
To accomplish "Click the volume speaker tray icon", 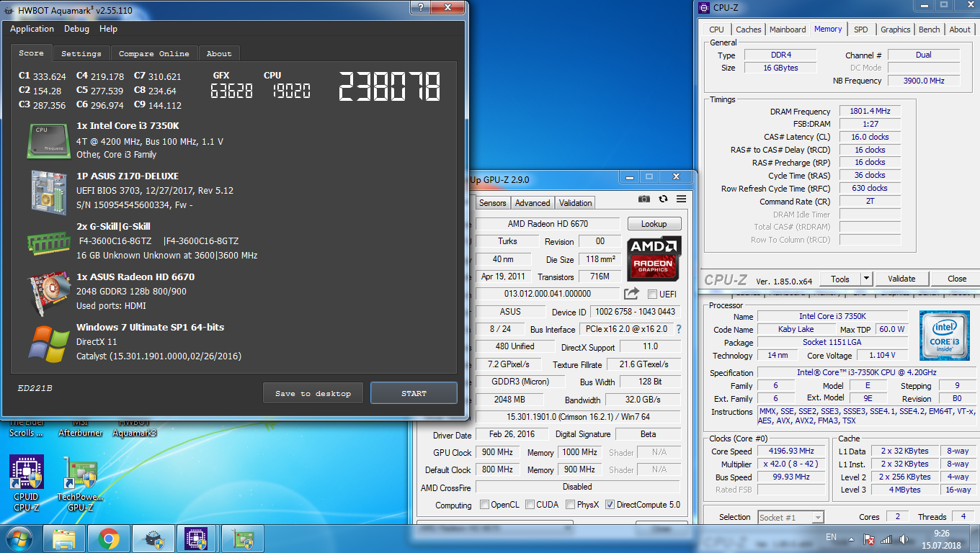I will [x=903, y=539].
